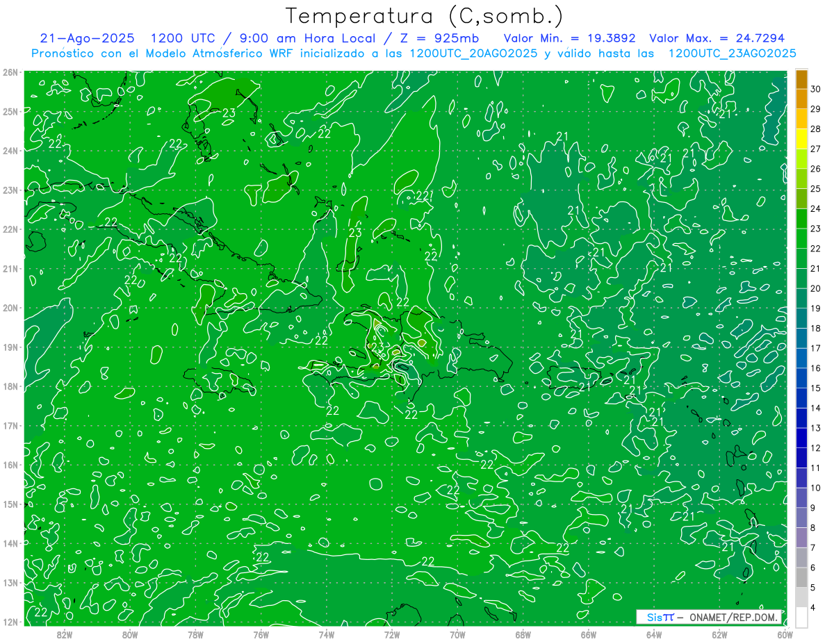
Task: Click the blue 'Sisπ' logo text
Action: click(660, 618)
